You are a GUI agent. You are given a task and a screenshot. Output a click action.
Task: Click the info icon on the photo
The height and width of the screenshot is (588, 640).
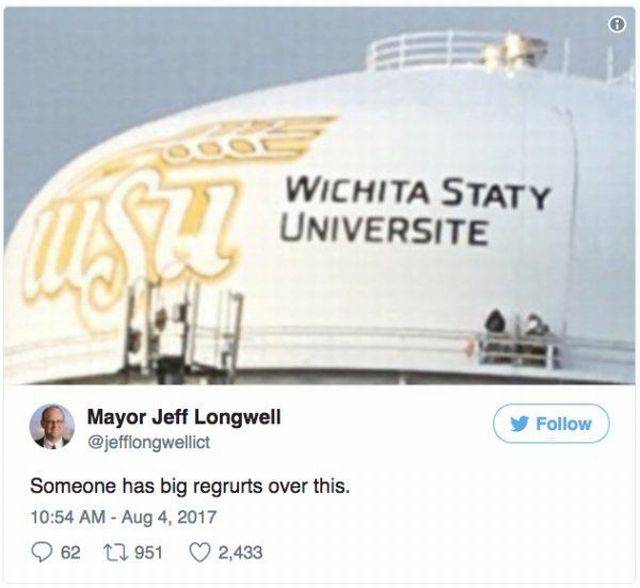click(x=617, y=25)
